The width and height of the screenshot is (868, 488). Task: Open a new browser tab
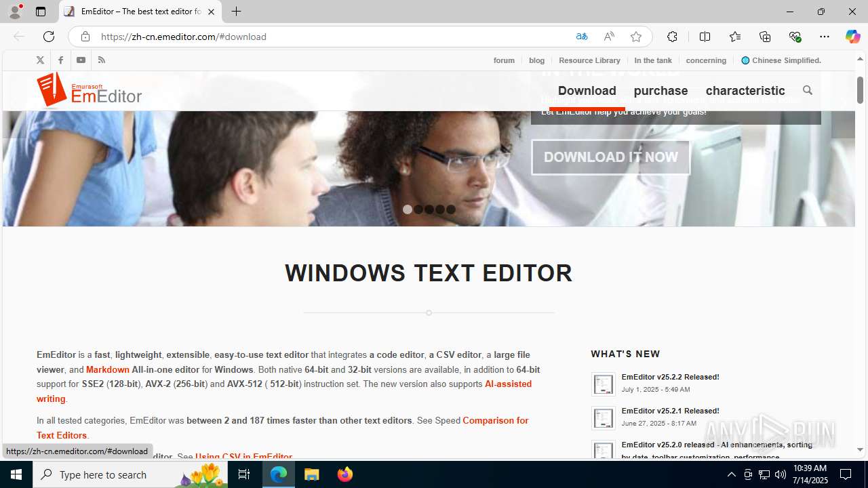[236, 12]
